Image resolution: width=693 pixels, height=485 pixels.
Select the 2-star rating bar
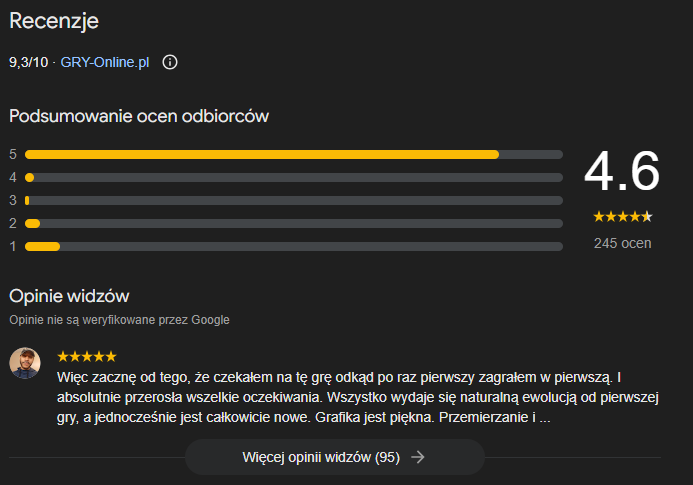(x=293, y=223)
